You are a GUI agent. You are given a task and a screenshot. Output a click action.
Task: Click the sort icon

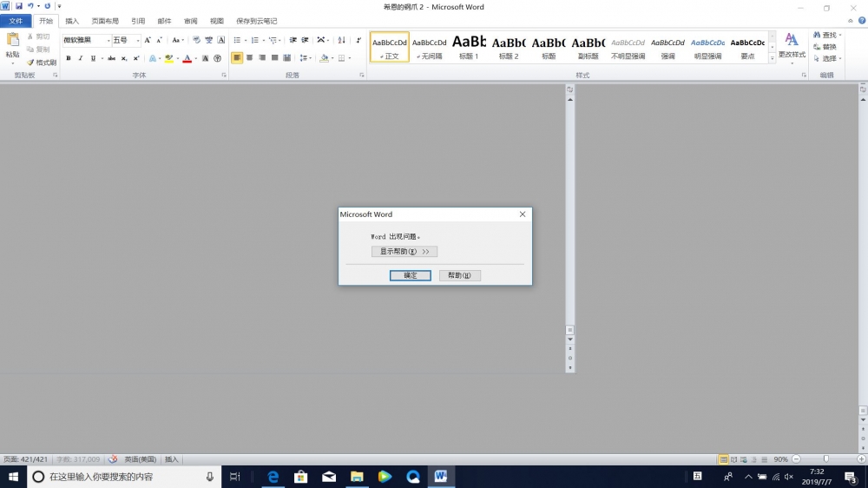(x=341, y=40)
